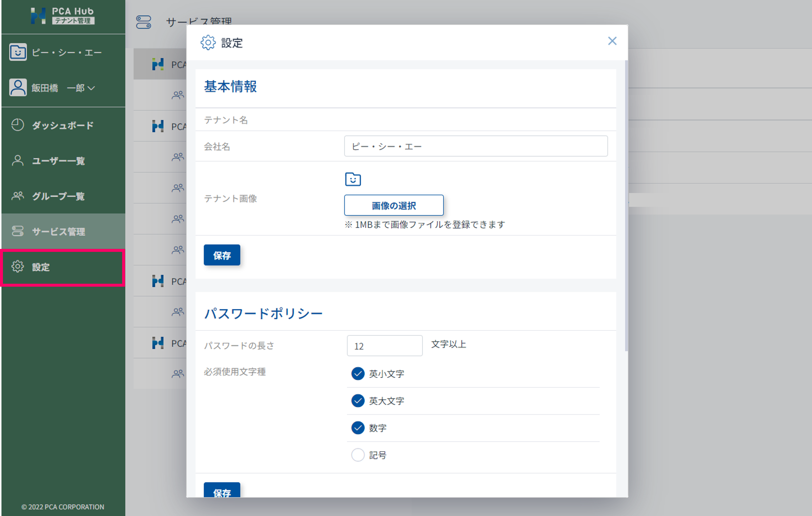Open the ダッシュボード menu item
Viewport: 812px width, 516px height.
coord(63,126)
